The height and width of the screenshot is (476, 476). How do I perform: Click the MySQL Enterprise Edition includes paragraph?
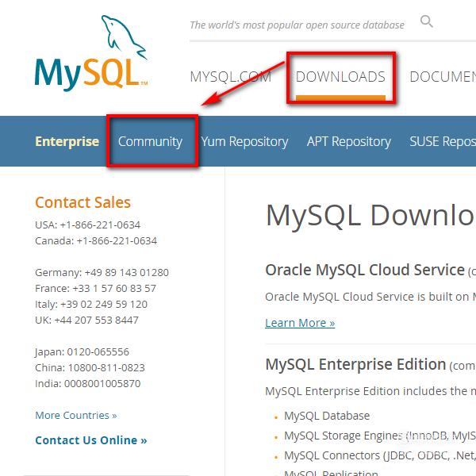[370, 391]
